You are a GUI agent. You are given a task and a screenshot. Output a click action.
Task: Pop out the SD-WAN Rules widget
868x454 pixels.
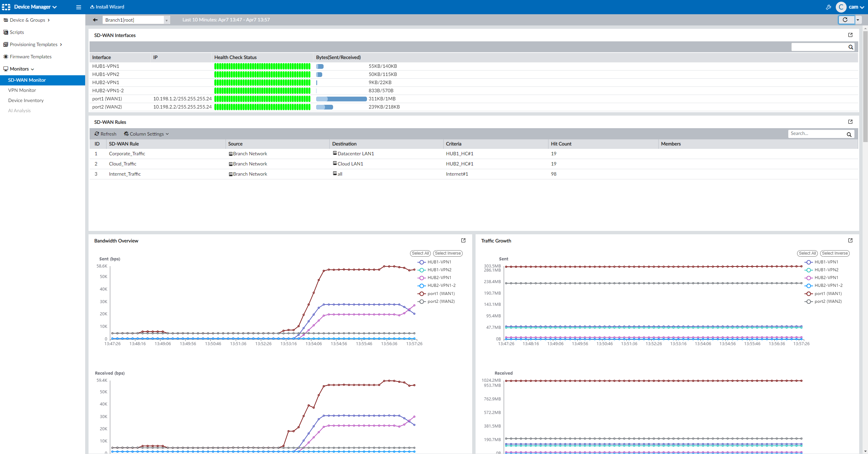coord(850,122)
